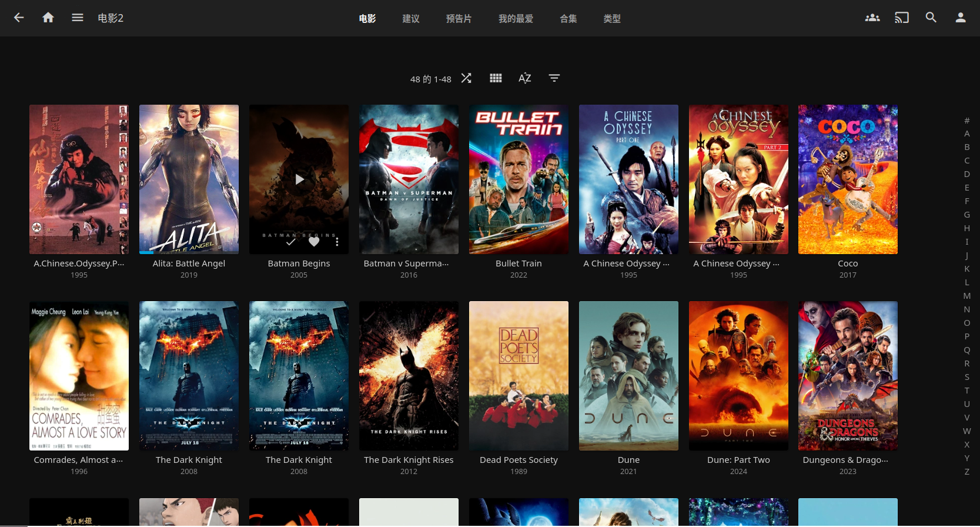The width and height of the screenshot is (980, 527).
Task: Mark Batman Begins as played
Action: [291, 242]
